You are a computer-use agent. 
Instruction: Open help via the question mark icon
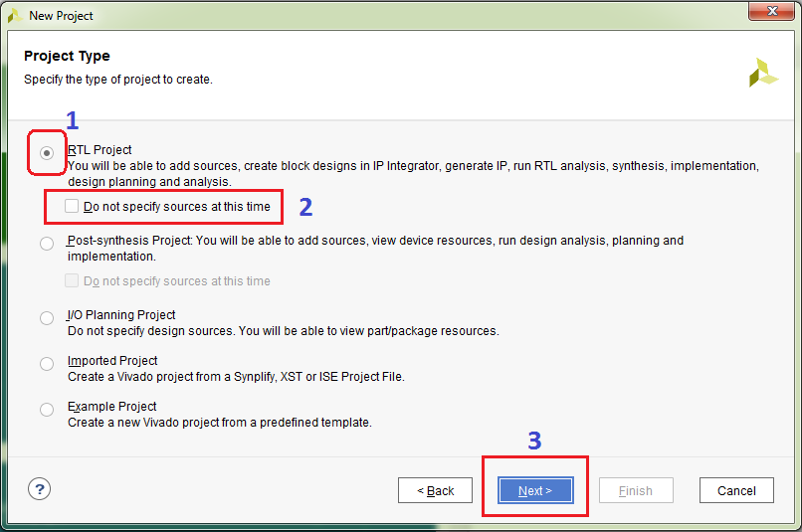40,489
